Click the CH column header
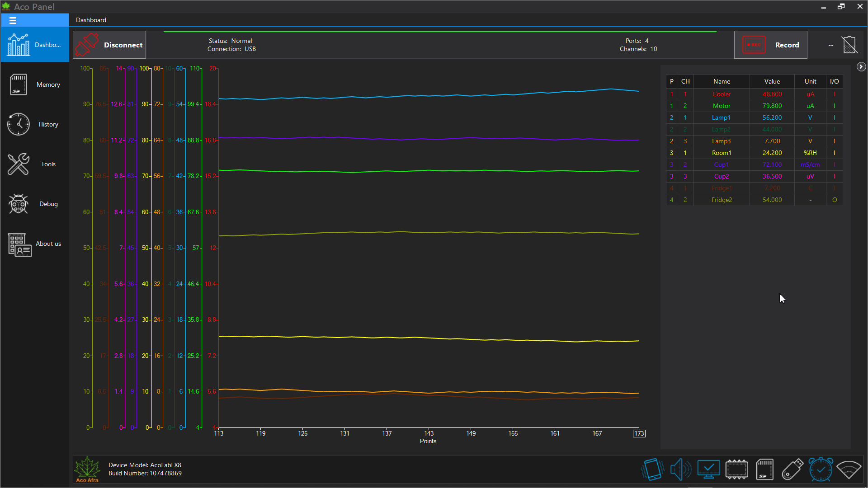This screenshot has height=488, width=868. 685,81
